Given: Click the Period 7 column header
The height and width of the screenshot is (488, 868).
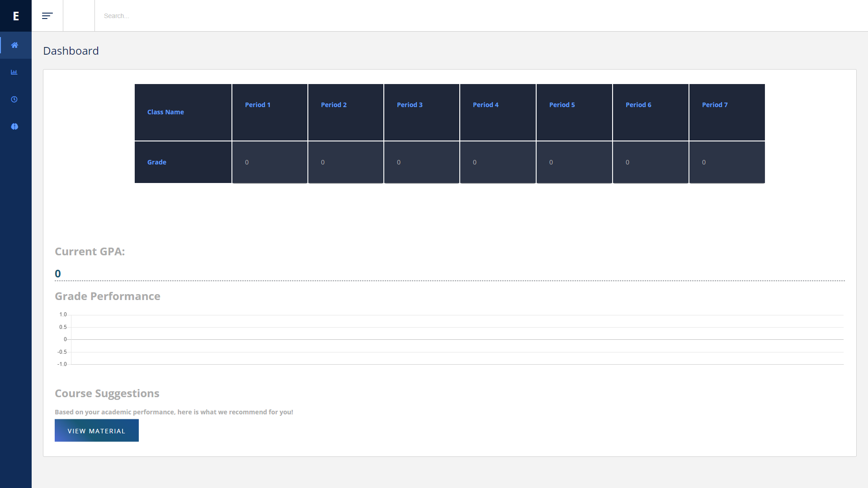Looking at the screenshot, I should 727,112.
